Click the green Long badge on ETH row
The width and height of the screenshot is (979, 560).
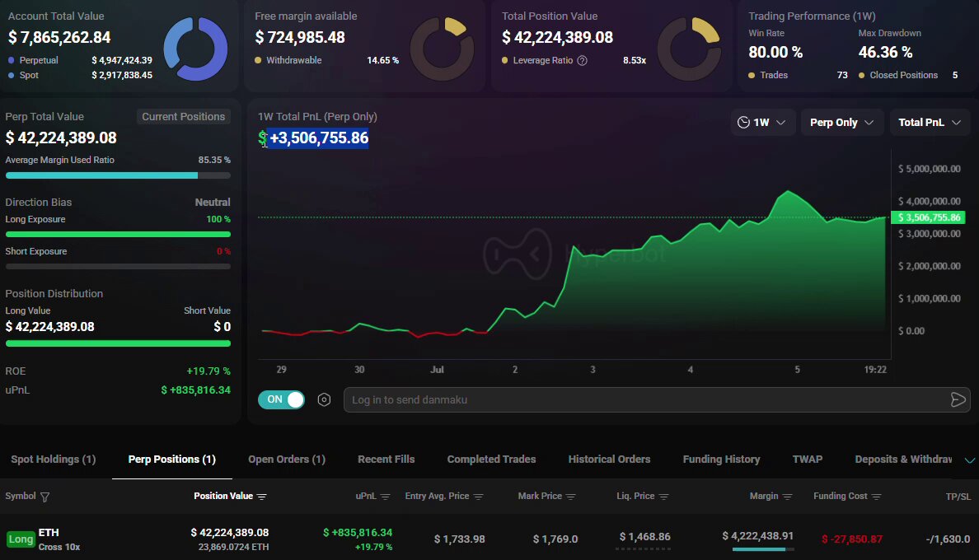click(x=21, y=539)
